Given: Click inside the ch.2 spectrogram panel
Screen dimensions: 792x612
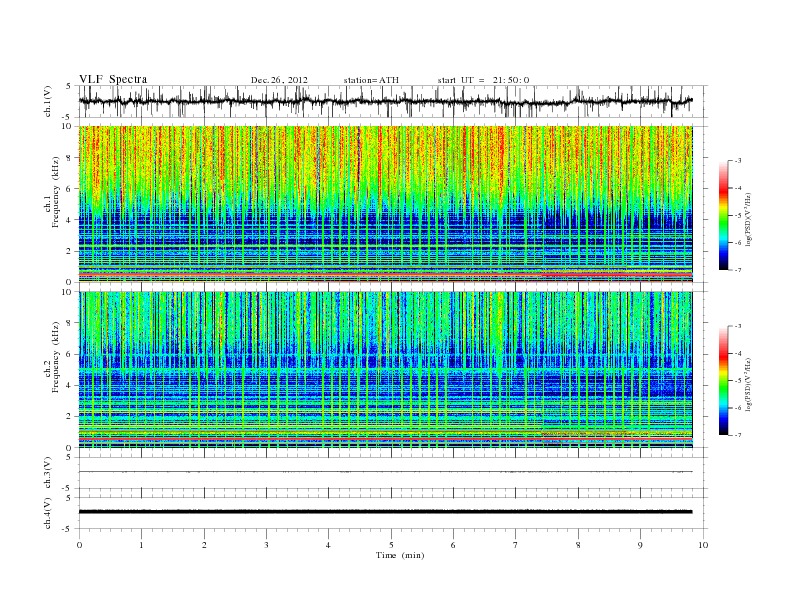Looking at the screenshot, I should pos(385,370).
